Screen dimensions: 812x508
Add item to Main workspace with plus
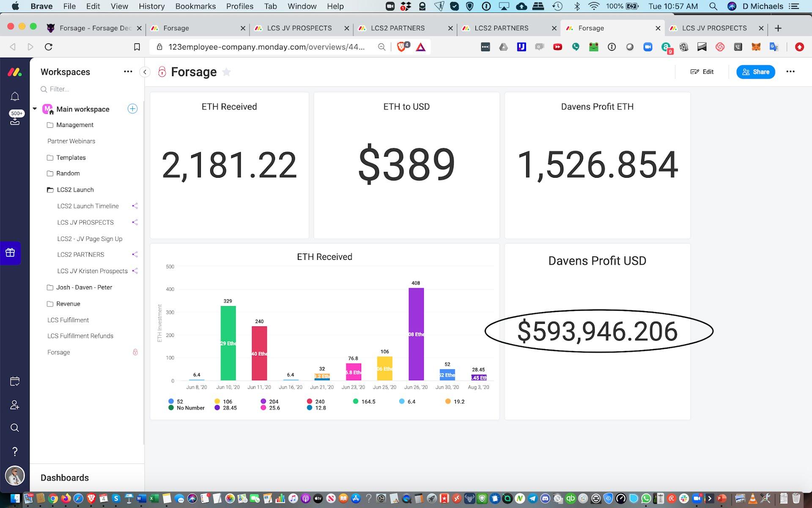click(x=132, y=109)
